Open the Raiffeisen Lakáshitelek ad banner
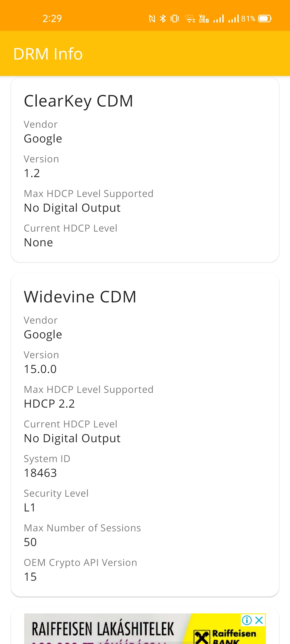This screenshot has height=644, width=290. click(145, 629)
